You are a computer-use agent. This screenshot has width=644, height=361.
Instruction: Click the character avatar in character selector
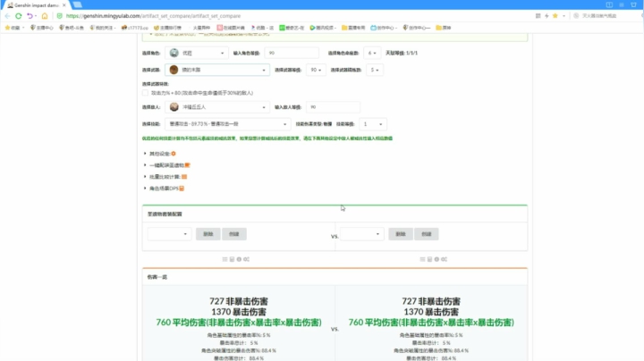pos(174,53)
